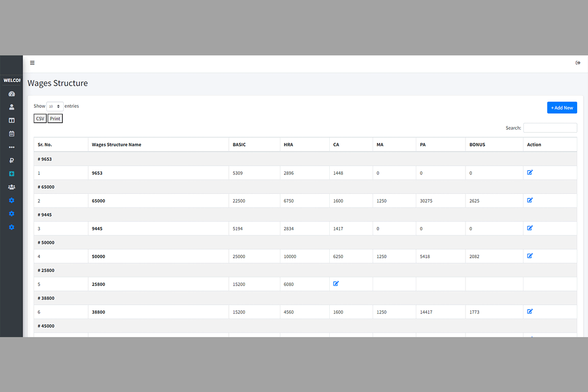Image resolution: width=588 pixels, height=392 pixels.
Task: Open the dashboard gauge icon in sidebar
Action: coord(12,94)
